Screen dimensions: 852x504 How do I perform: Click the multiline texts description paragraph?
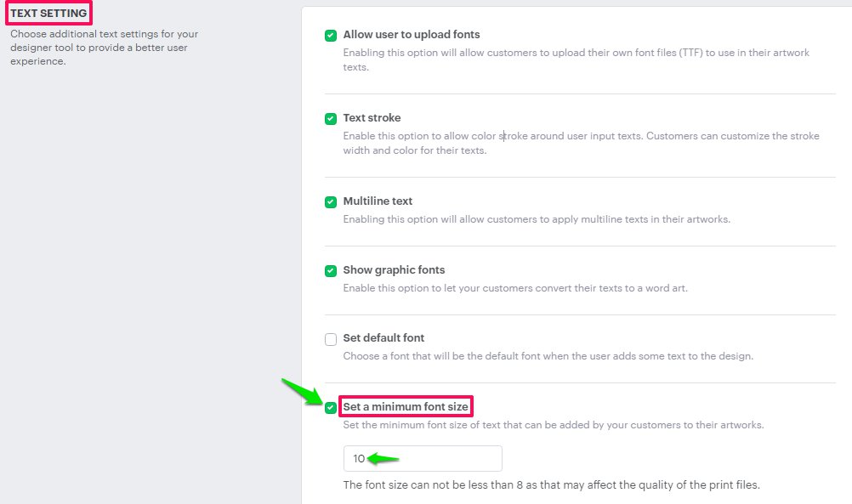click(537, 219)
